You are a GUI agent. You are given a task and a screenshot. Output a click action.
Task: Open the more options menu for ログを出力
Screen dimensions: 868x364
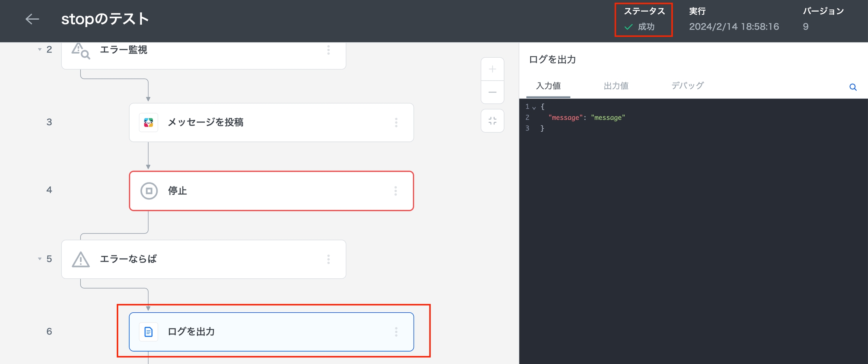pyautogui.click(x=396, y=332)
